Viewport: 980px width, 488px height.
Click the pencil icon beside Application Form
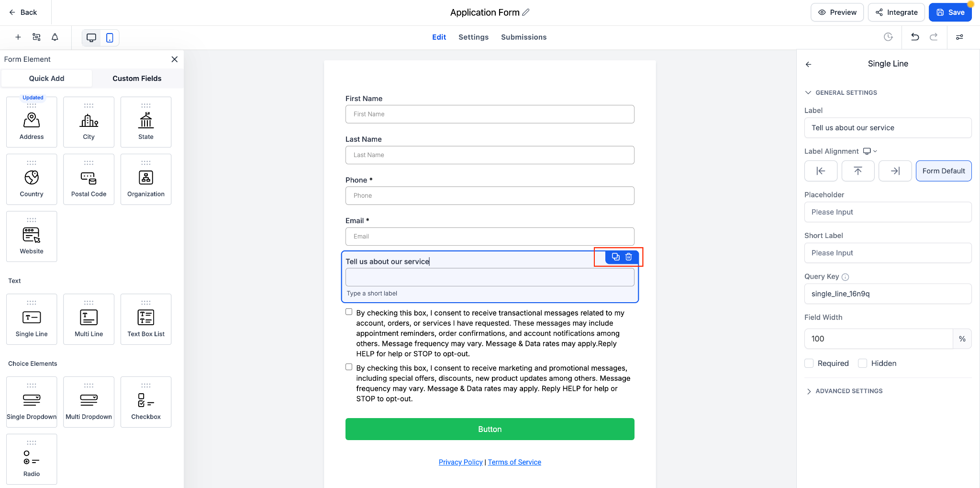point(526,12)
